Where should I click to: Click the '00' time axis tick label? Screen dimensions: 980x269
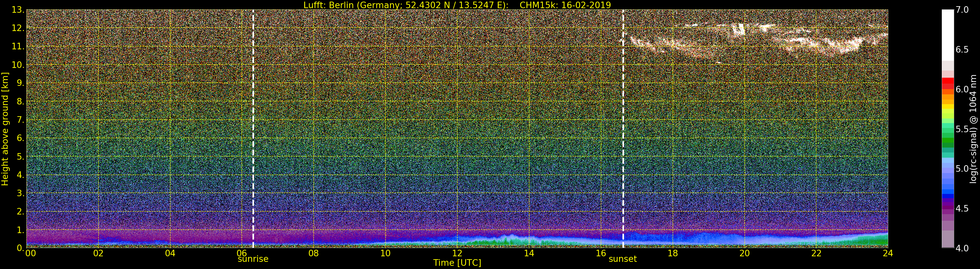[30, 253]
